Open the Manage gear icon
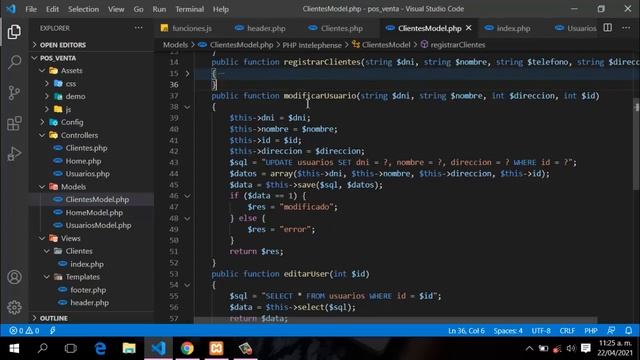Image resolution: width=640 pixels, height=360 pixels. [14, 307]
